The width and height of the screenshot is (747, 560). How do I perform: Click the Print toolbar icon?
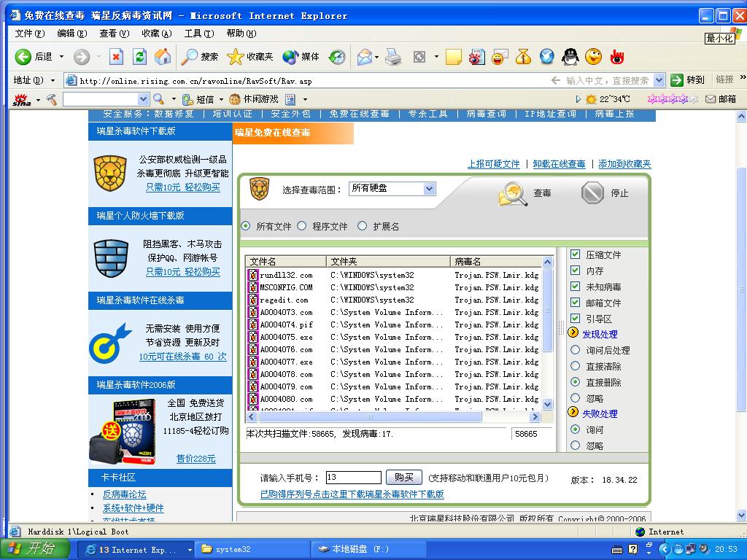[393, 57]
